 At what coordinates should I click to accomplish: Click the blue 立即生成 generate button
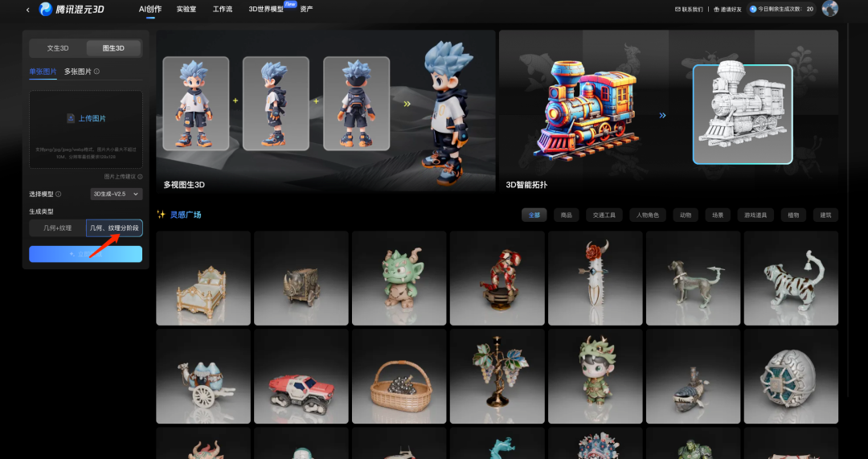[86, 253]
